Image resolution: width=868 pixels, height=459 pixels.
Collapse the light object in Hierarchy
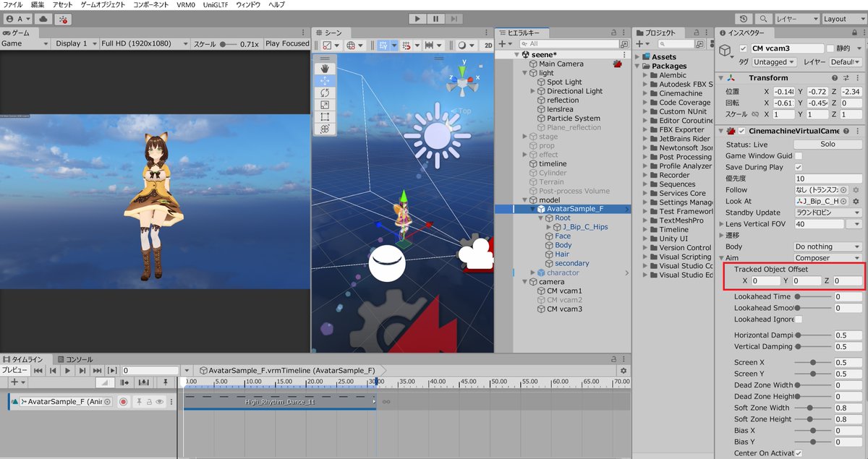click(x=524, y=73)
